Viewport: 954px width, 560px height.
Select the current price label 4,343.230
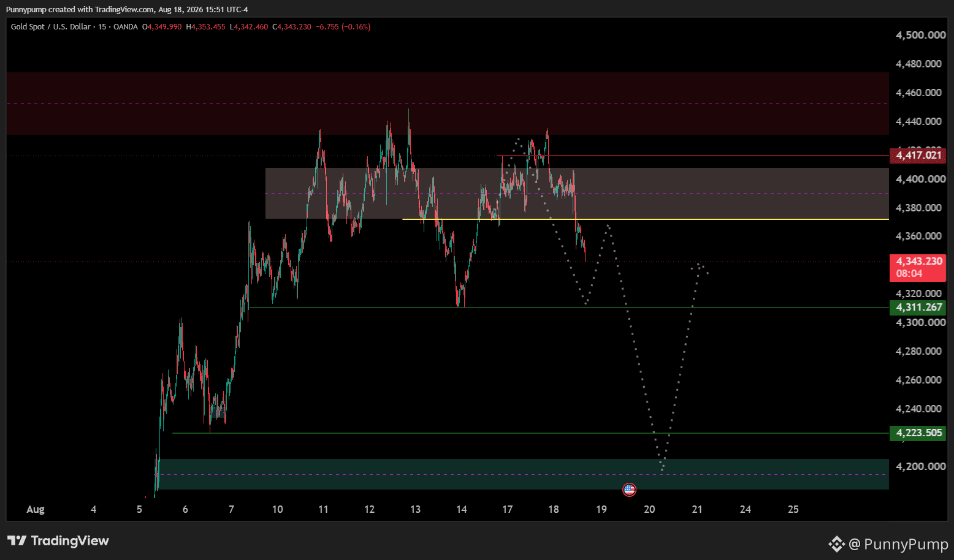[917, 262]
